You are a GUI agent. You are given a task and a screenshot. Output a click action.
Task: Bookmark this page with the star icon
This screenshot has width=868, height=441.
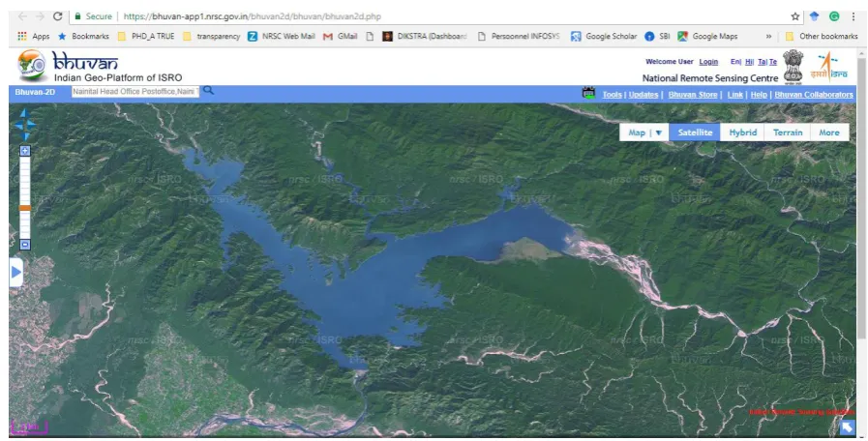click(x=795, y=16)
